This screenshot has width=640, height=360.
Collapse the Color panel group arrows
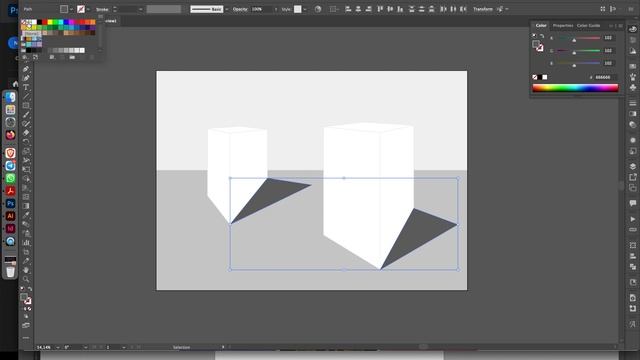click(611, 26)
